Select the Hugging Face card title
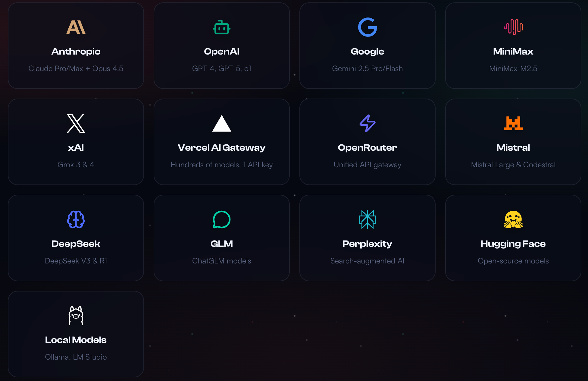Screen dimensions: 588x381 coord(513,244)
